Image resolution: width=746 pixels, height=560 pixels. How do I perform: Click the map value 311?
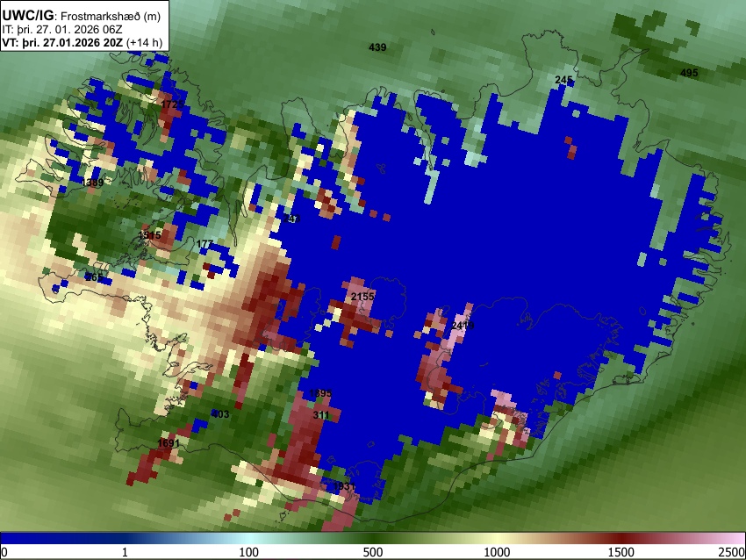click(321, 415)
